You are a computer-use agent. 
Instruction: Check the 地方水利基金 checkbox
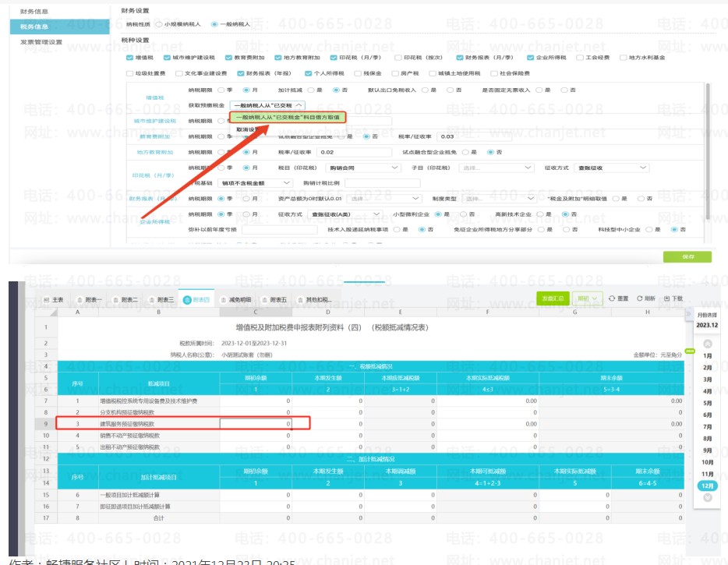coord(623,58)
